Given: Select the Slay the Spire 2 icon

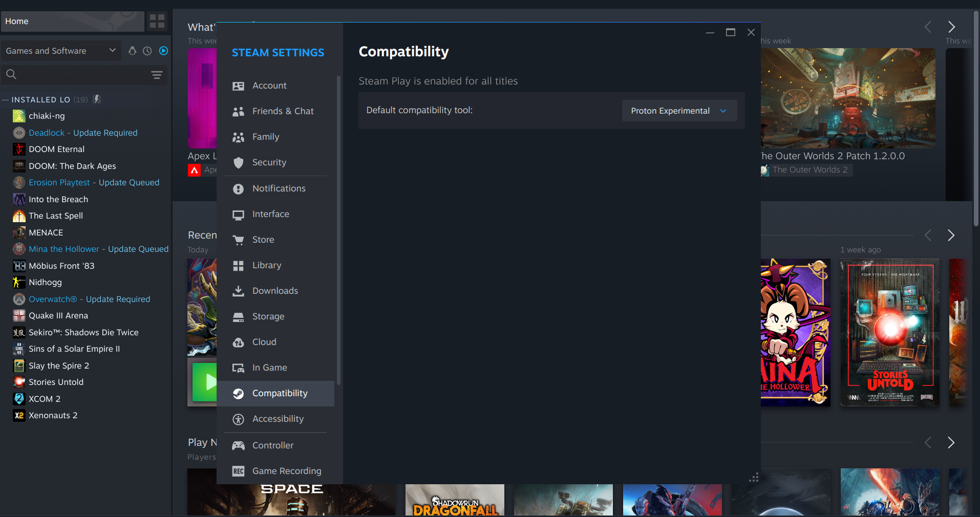Looking at the screenshot, I should pyautogui.click(x=19, y=366).
